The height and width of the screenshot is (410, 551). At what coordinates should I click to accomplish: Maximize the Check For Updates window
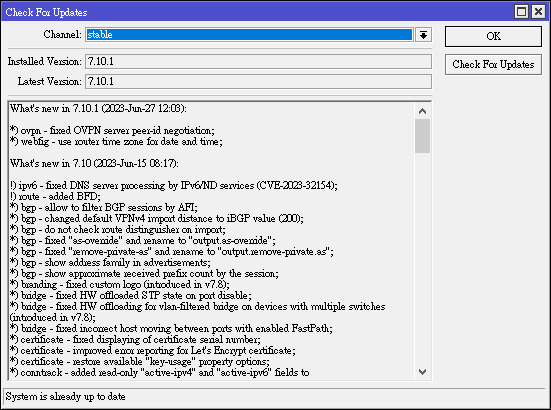[x=521, y=12]
